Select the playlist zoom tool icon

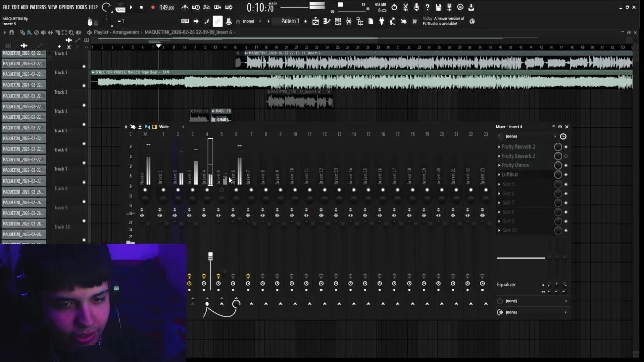tap(71, 32)
